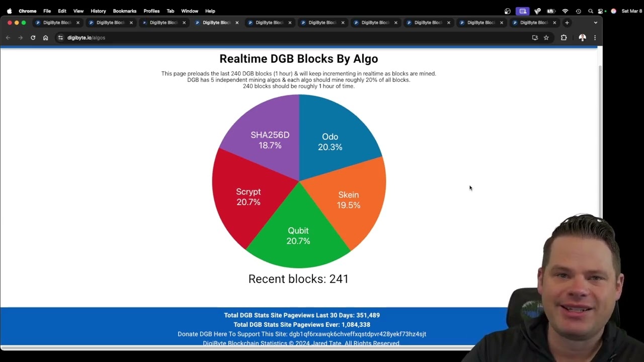Click the 'Realtime DGB Blocks By Algo' heading
Screen dimensions: 644x362
pyautogui.click(x=298, y=59)
